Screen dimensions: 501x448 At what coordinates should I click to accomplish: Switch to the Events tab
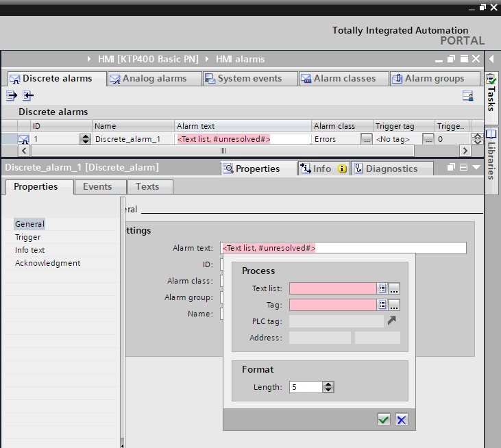click(97, 186)
